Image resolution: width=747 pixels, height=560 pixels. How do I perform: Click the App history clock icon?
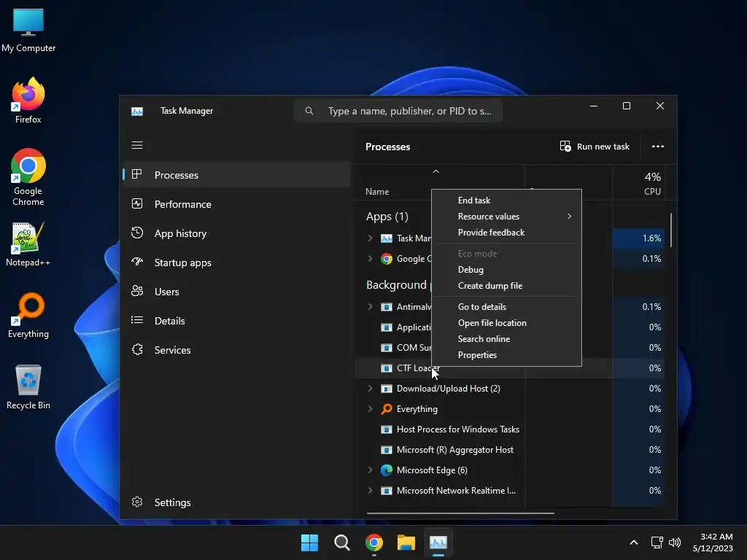coord(137,233)
